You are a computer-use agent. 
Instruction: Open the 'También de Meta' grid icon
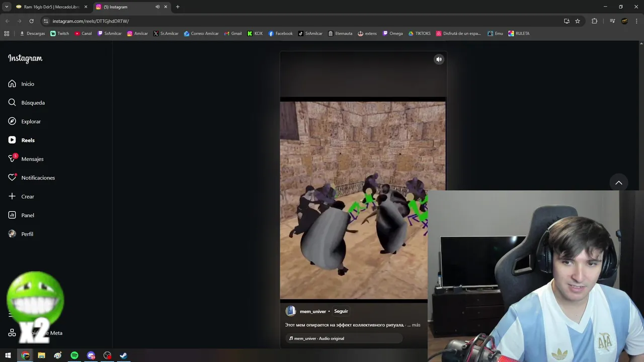(12, 333)
